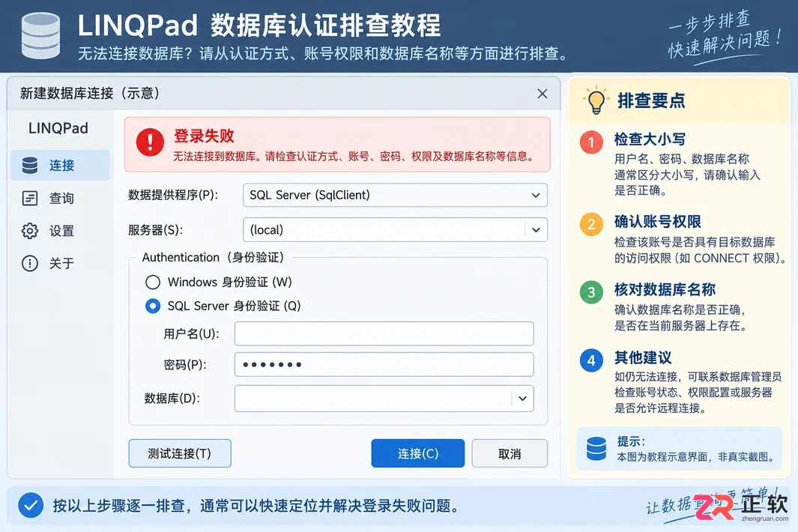
Task: Click the info icon beside 关于
Action: (29, 263)
